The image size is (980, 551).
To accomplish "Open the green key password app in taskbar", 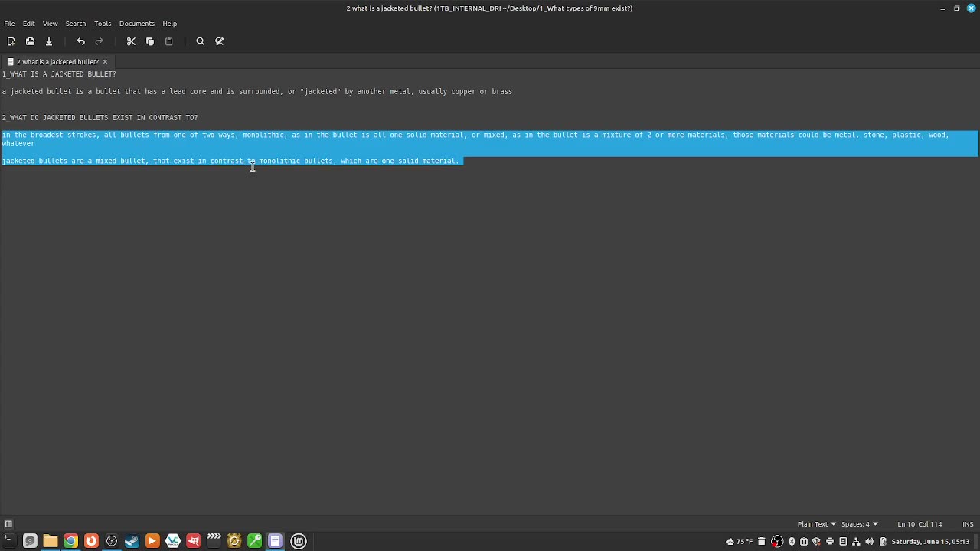I will [x=254, y=541].
